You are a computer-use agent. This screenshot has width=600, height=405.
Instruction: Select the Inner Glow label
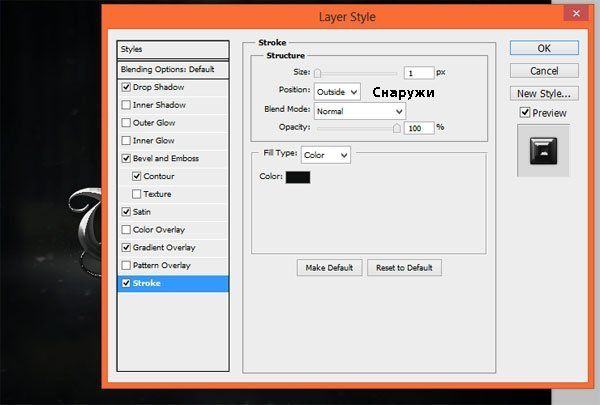(x=153, y=140)
